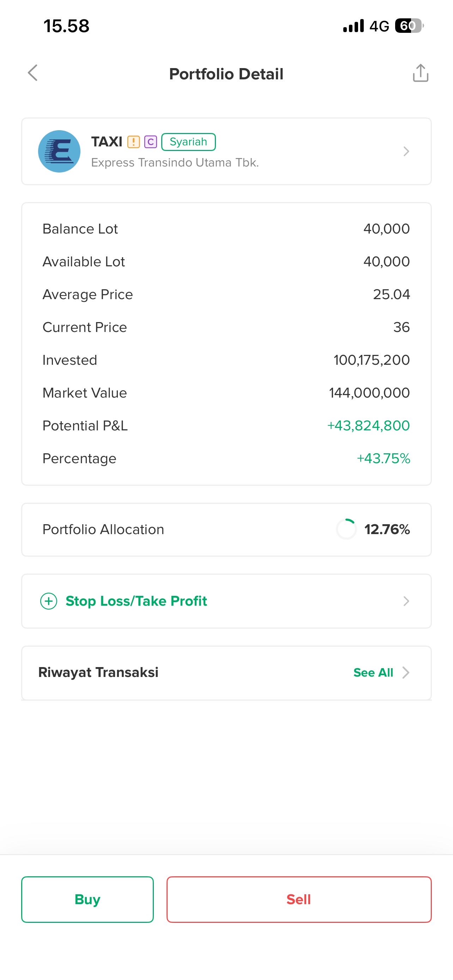
Task: Tap the battery indicator in status bar
Action: pyautogui.click(x=409, y=26)
